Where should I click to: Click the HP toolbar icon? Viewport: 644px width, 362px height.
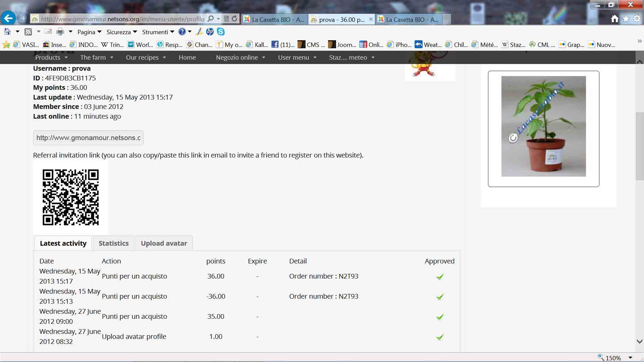click(210, 32)
